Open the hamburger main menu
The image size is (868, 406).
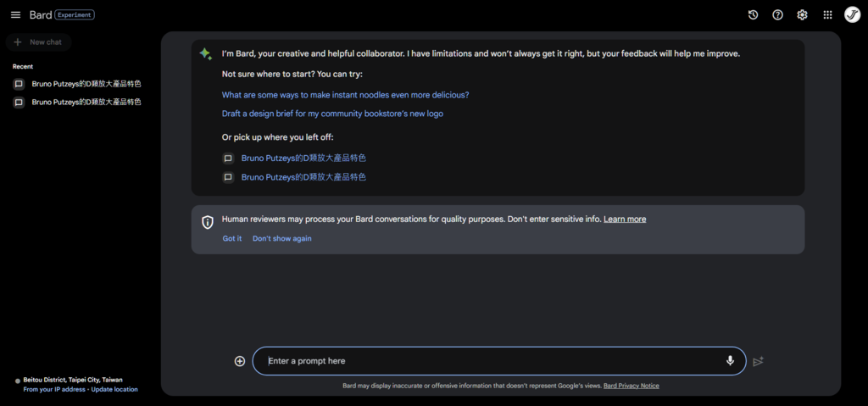click(15, 14)
